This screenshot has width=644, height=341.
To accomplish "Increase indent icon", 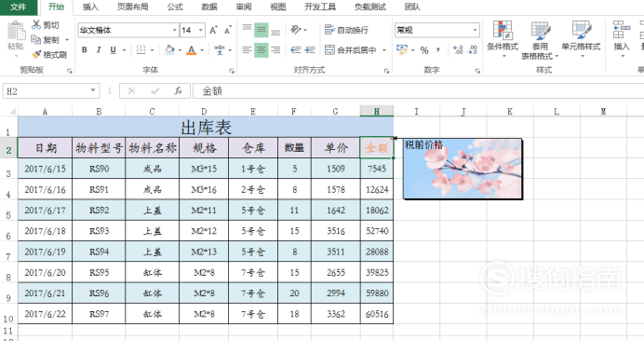I will coord(310,49).
